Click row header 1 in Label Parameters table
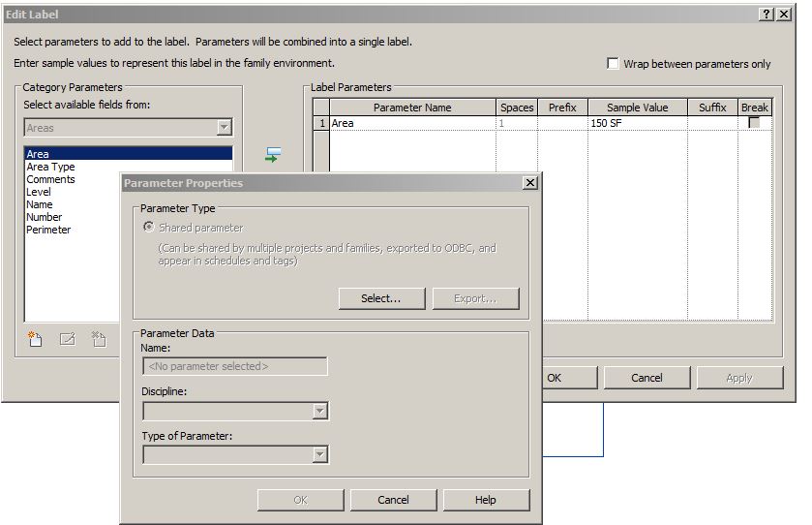This screenshot has height=525, width=812. pyautogui.click(x=321, y=123)
